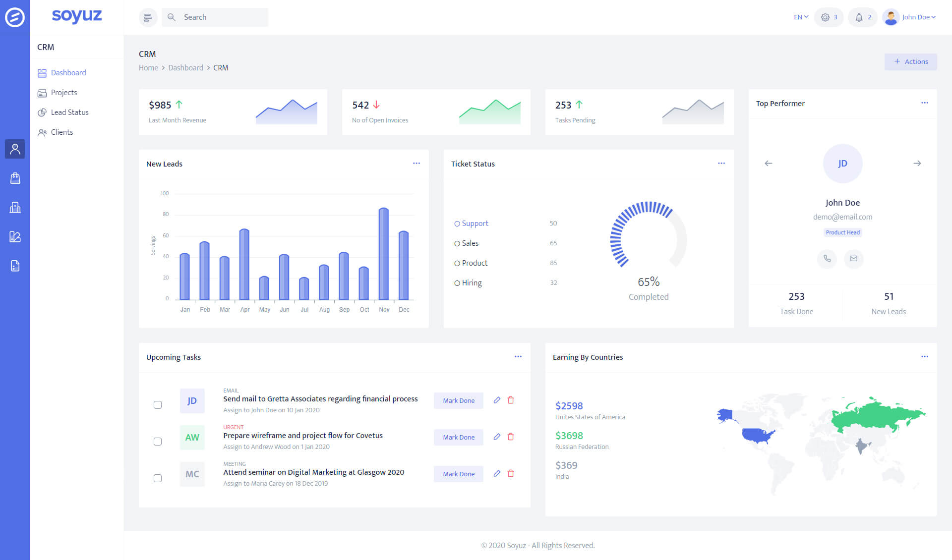
Task: Open notifications bell icon
Action: click(859, 17)
